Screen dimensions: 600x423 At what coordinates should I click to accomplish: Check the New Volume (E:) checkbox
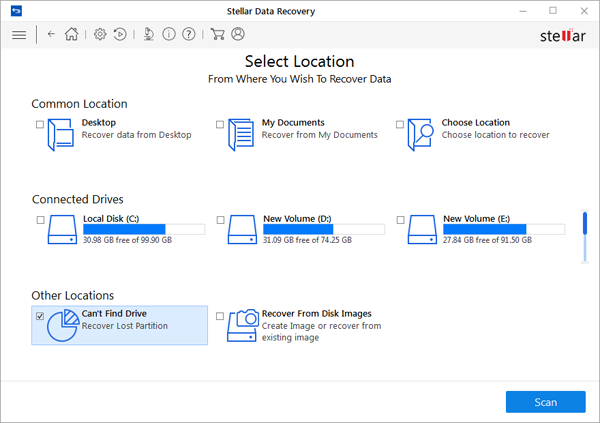pyautogui.click(x=401, y=220)
